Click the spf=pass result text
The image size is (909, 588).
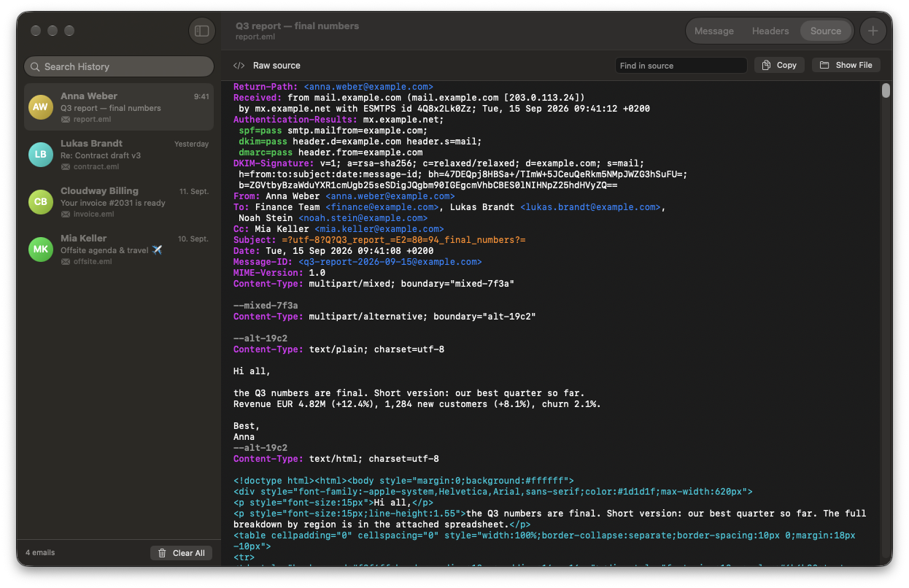pyautogui.click(x=260, y=131)
